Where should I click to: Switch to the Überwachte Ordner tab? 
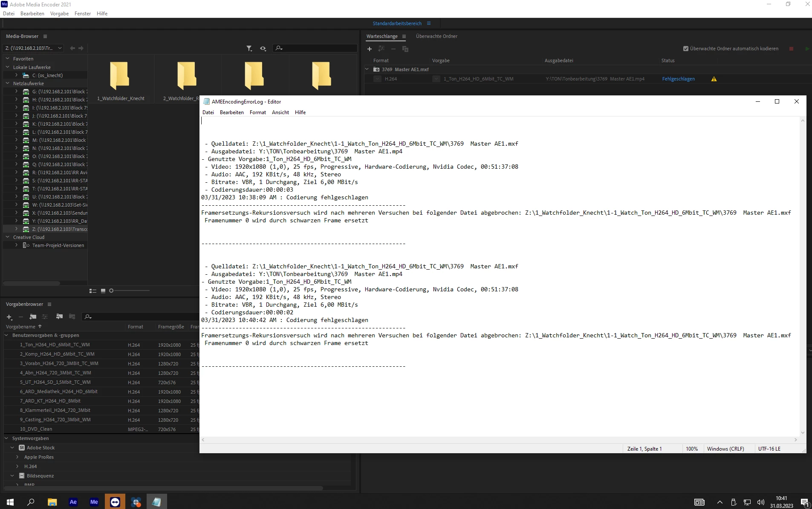436,36
